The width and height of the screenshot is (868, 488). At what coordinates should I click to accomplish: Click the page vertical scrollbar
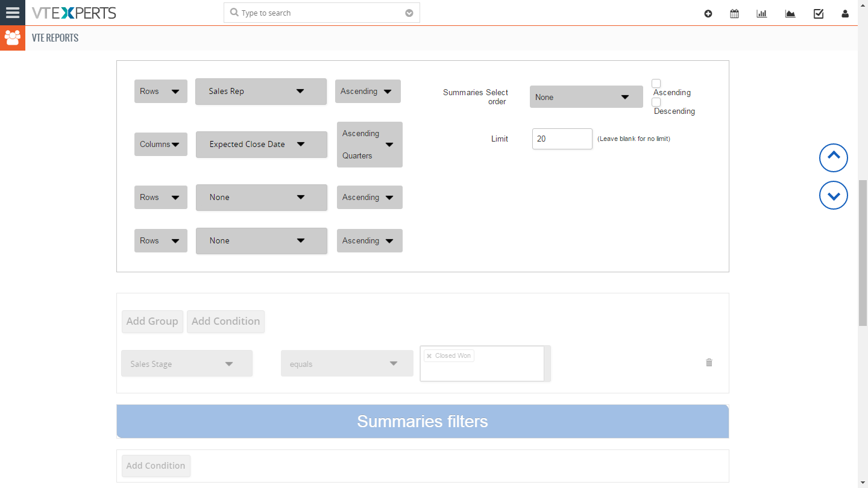tap(863, 253)
